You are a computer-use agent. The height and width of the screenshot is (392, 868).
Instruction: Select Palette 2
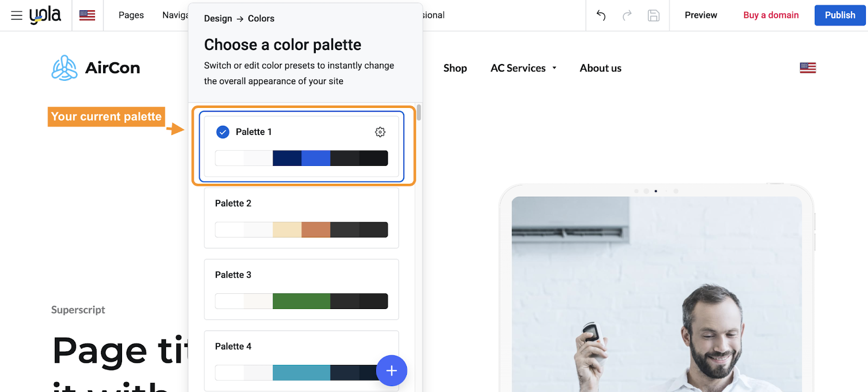(301, 217)
